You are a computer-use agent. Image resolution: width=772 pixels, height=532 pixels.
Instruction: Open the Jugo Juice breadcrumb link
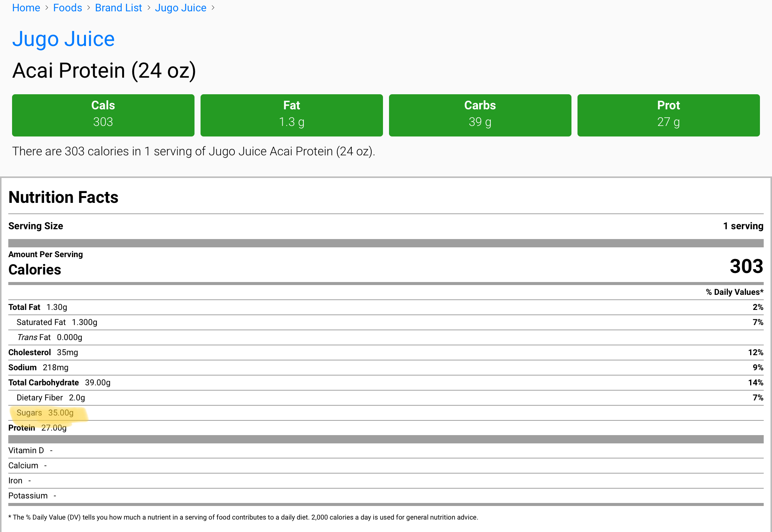click(181, 8)
